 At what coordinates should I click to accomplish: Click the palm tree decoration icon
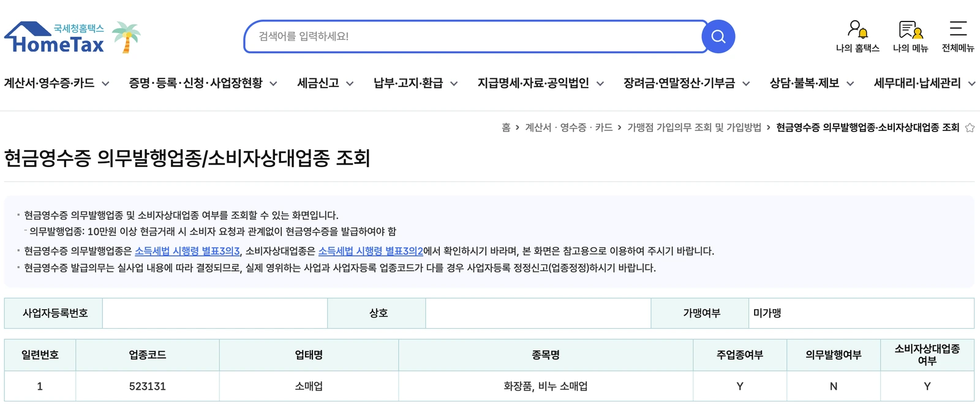pyautogui.click(x=127, y=37)
